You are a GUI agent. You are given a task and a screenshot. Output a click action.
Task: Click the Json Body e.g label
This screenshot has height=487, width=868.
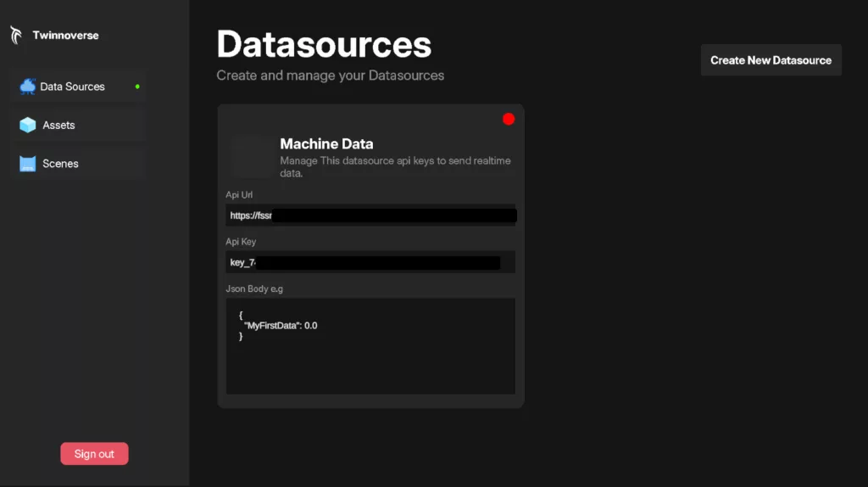pyautogui.click(x=254, y=288)
